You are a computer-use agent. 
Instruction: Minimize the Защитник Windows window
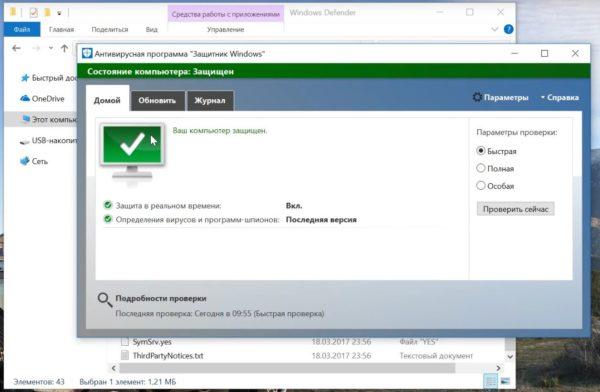tap(515, 53)
